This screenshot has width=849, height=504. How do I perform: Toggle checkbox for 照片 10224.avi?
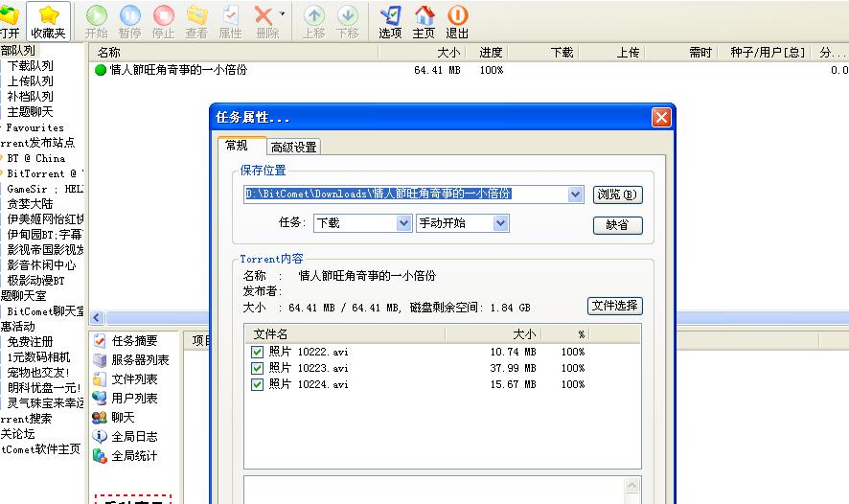(257, 384)
